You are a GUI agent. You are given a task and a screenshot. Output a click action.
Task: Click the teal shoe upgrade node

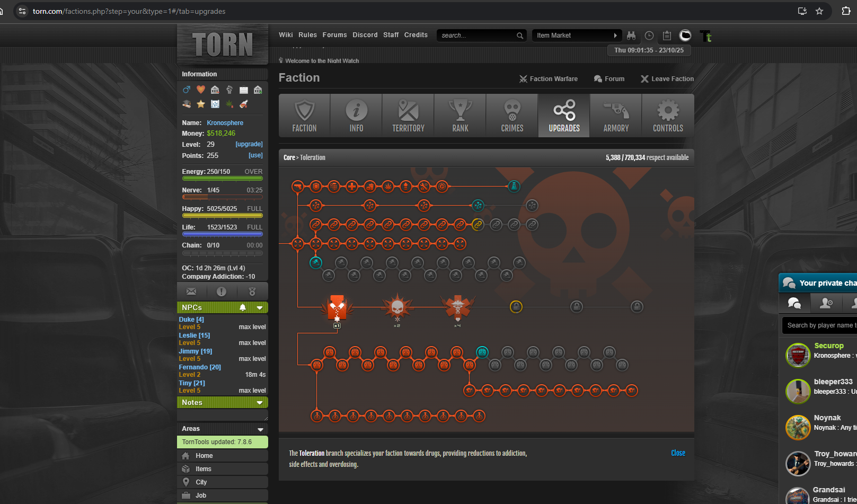click(316, 262)
